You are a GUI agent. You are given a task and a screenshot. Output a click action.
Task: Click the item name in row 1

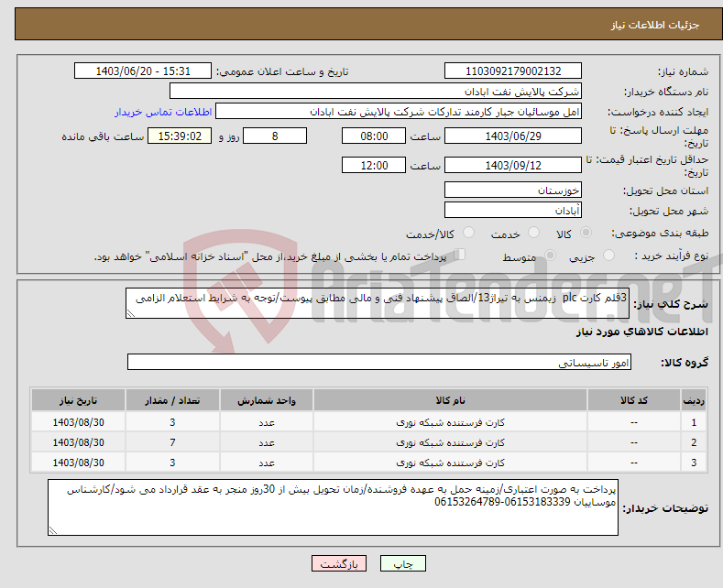click(450, 422)
